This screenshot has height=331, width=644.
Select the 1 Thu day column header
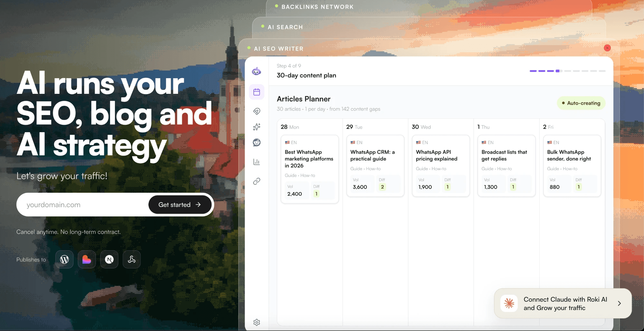click(483, 127)
